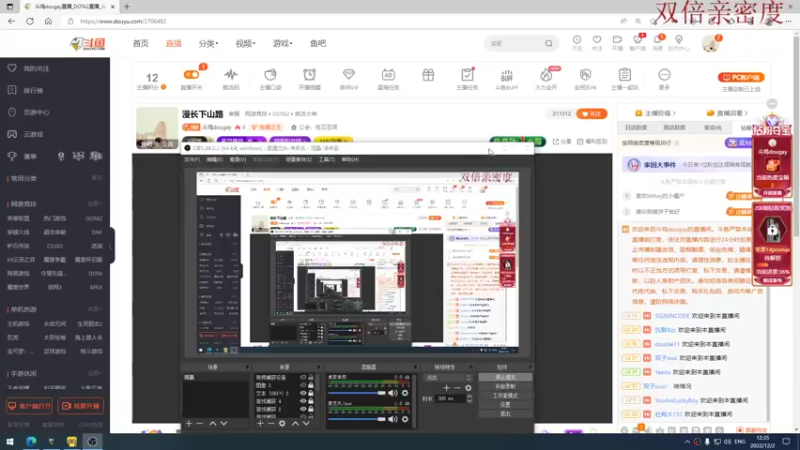Open 全民乐PK shield icon
Image resolution: width=800 pixels, height=450 pixels.
point(585,75)
